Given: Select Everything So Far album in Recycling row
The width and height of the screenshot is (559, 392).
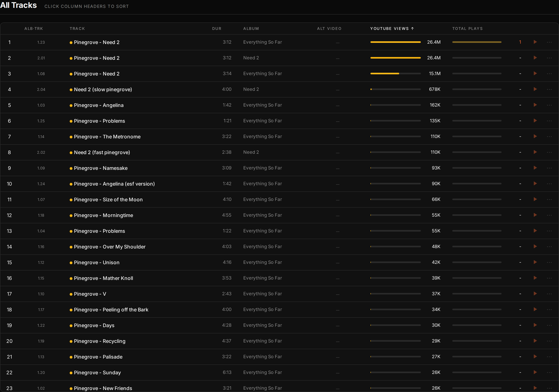Looking at the screenshot, I should click(x=262, y=341).
